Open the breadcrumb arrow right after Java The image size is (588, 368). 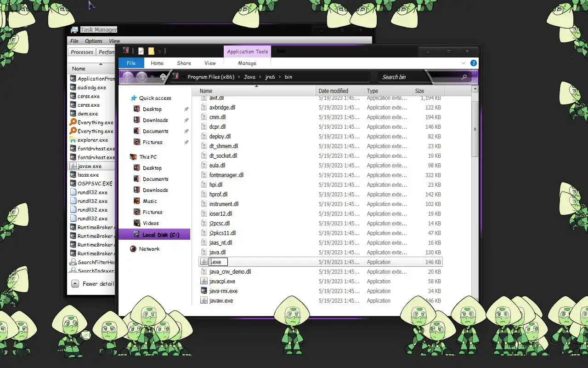[x=260, y=77]
